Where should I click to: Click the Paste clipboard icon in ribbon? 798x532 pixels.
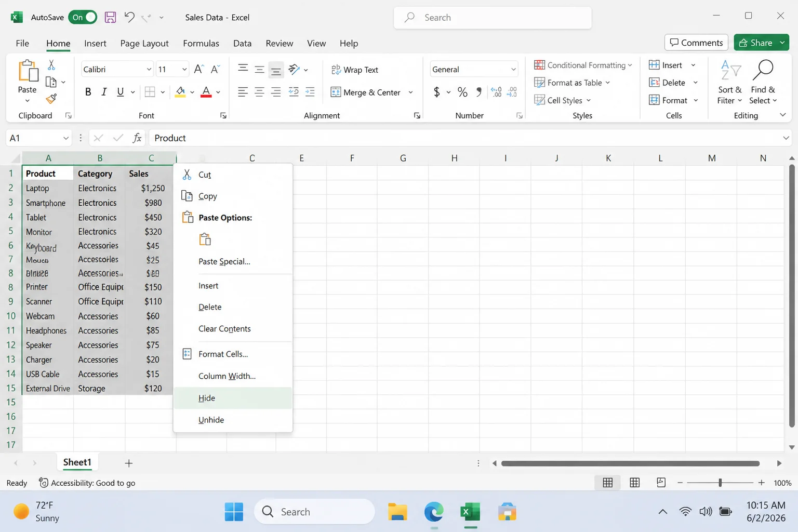coord(28,71)
